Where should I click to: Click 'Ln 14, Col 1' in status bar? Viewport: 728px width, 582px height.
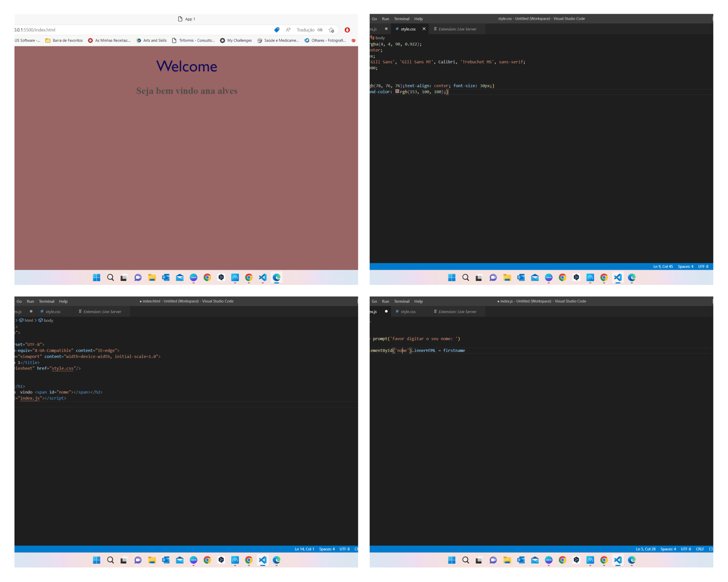[x=304, y=549]
